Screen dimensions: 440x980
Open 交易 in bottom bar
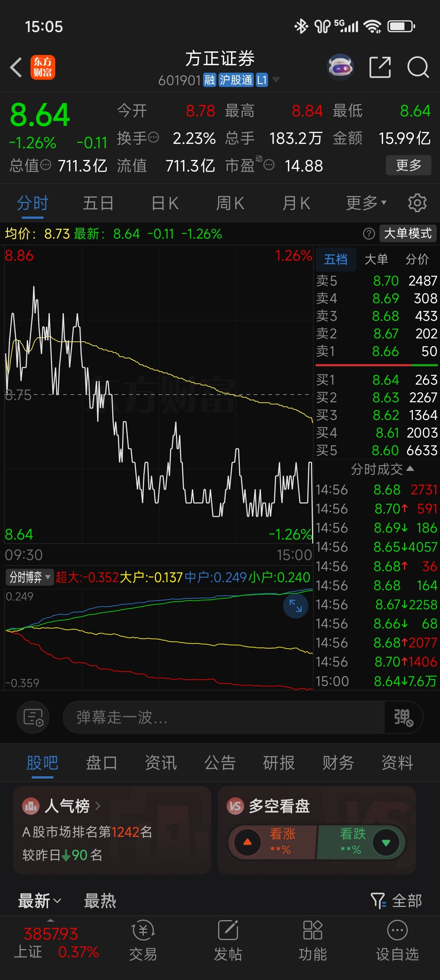(x=143, y=940)
